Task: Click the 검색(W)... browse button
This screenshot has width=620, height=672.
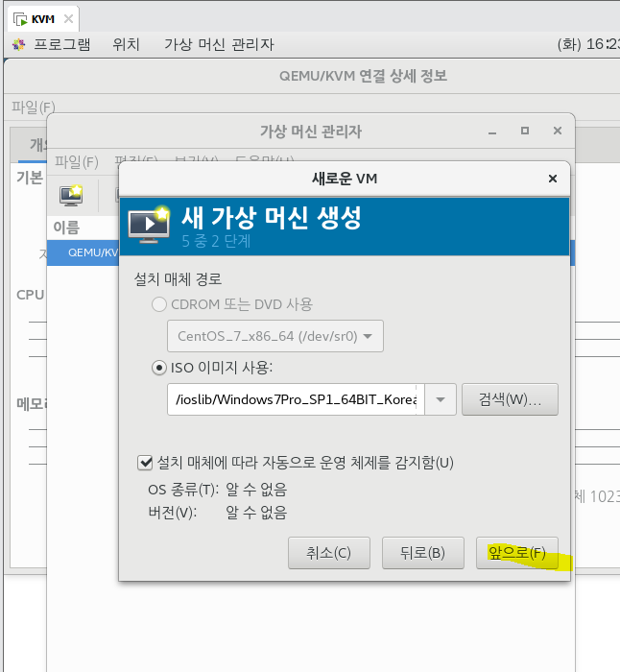Action: (510, 399)
